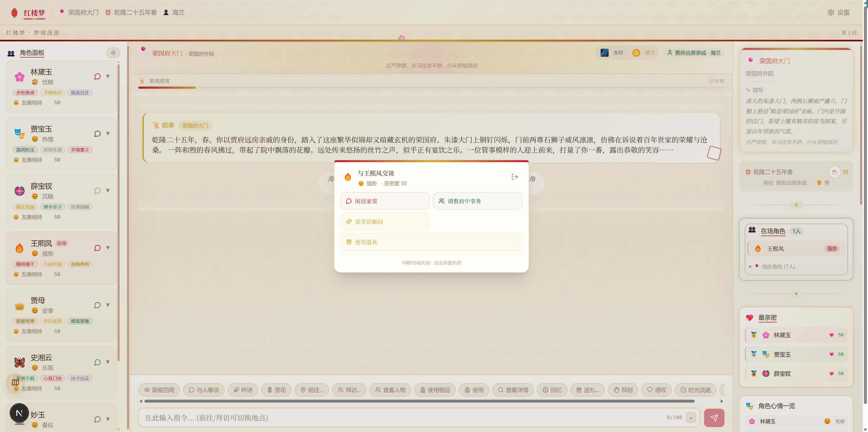The width and height of the screenshot is (868, 432).
Task: Click 查看人物 action button
Action: (x=390, y=390)
